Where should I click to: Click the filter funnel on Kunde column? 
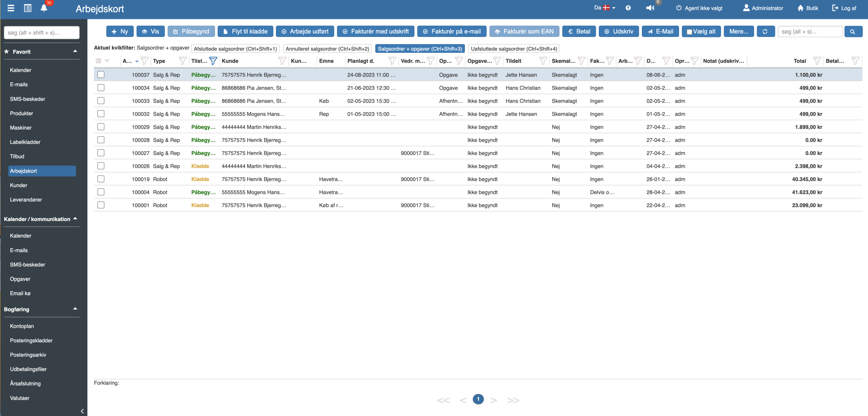click(282, 61)
